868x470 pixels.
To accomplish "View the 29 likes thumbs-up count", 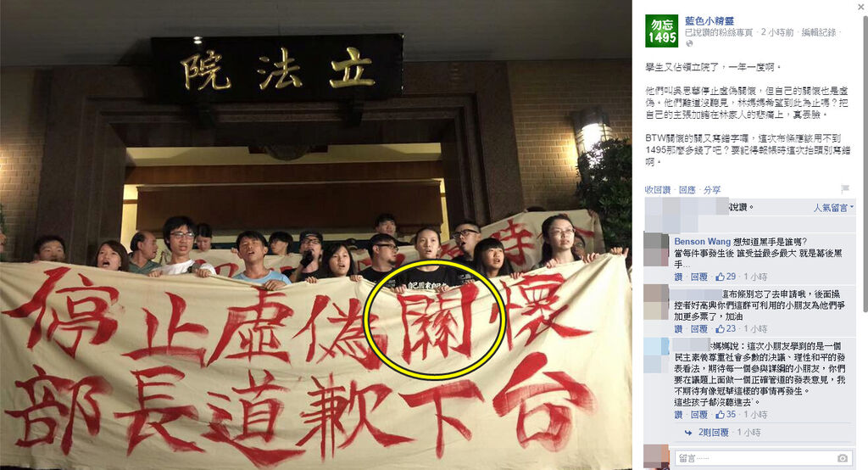I will click(726, 277).
